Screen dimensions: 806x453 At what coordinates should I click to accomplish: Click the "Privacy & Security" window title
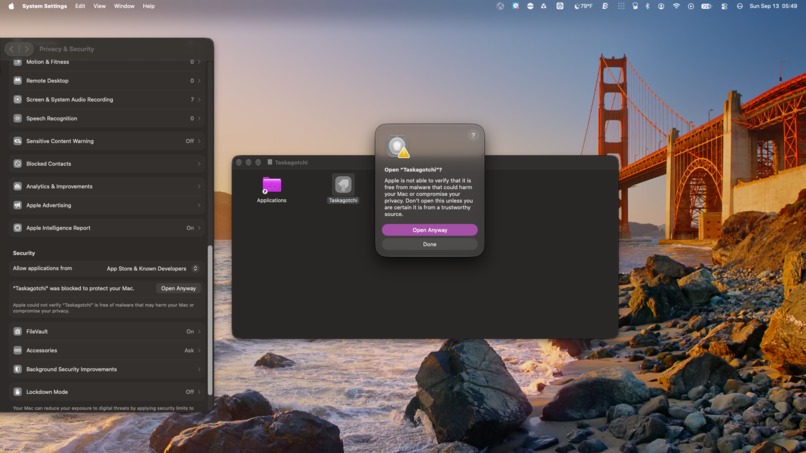pyautogui.click(x=67, y=49)
